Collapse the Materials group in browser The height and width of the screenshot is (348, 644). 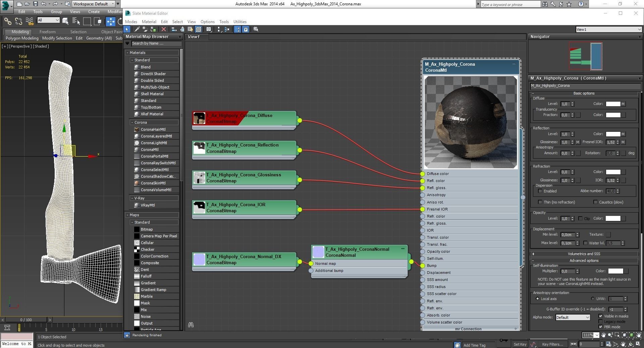click(x=128, y=53)
